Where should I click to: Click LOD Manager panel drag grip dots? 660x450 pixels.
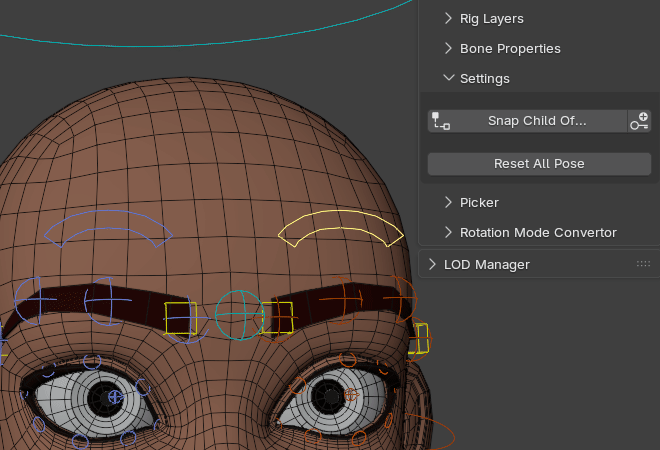[x=643, y=264]
